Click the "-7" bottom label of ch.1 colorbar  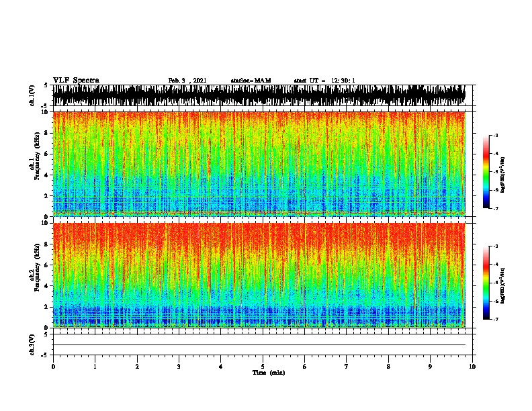click(x=496, y=208)
